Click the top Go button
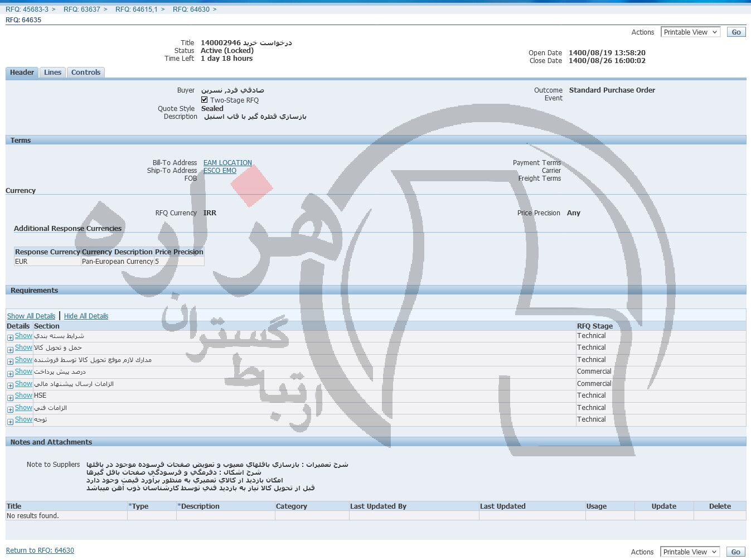This screenshot has width=751, height=560. [x=736, y=32]
